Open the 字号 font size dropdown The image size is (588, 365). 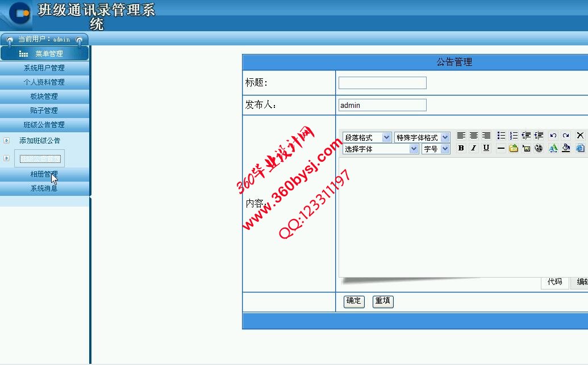pos(436,149)
